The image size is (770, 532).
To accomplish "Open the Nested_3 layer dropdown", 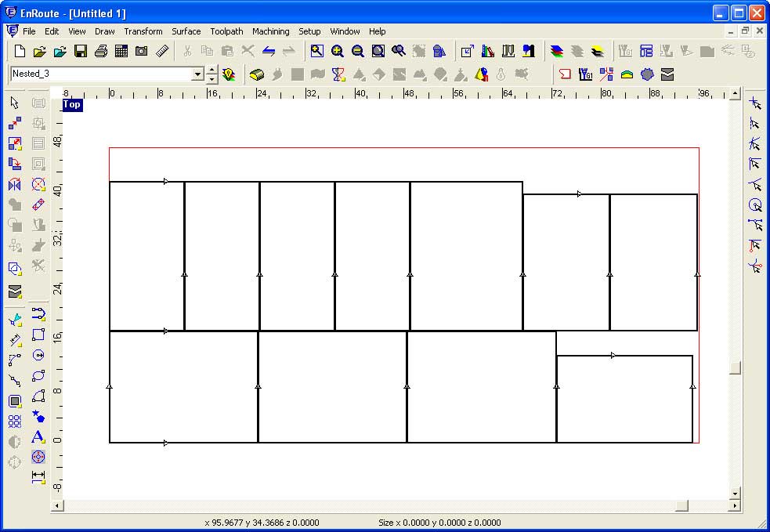I will click(197, 74).
